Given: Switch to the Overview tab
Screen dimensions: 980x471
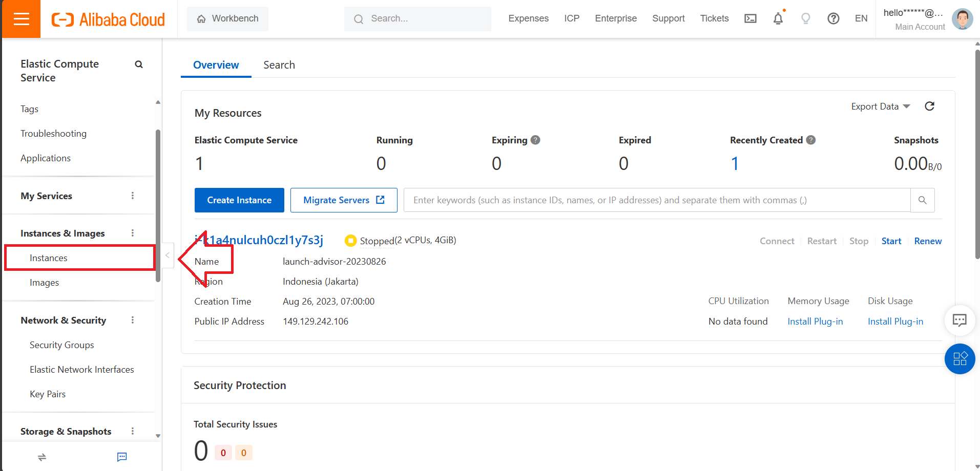Looking at the screenshot, I should [216, 65].
